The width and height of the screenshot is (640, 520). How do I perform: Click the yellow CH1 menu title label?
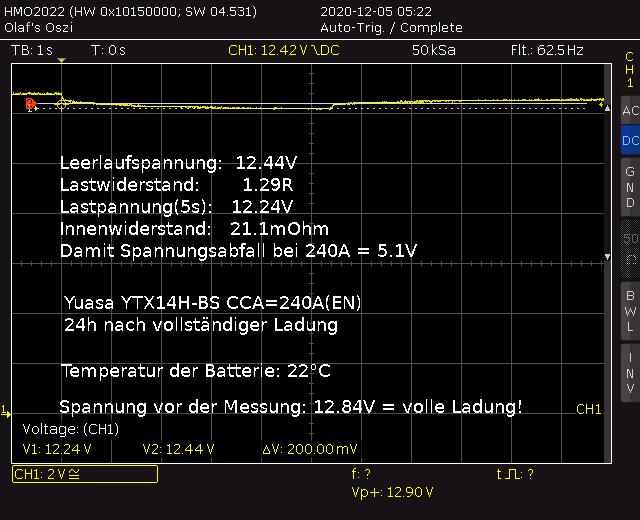[x=629, y=70]
